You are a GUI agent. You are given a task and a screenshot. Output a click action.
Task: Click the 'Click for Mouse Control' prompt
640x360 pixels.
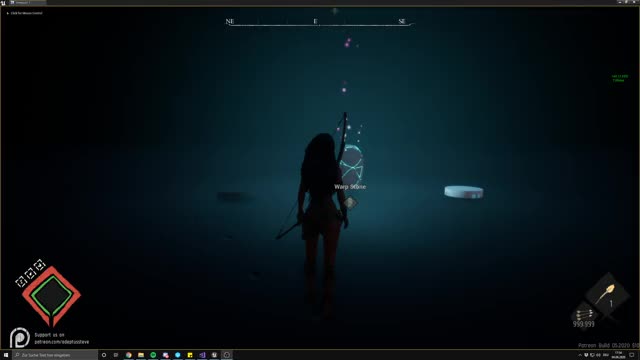[x=26, y=13]
